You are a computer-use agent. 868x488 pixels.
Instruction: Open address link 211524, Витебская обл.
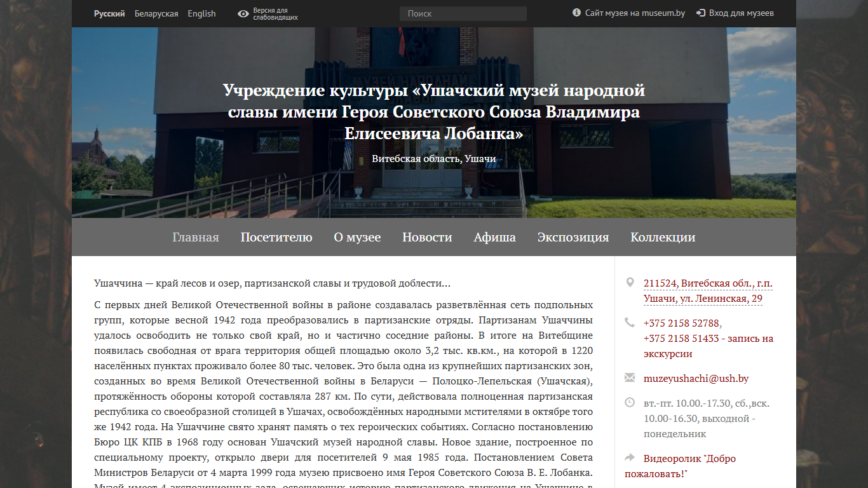tap(708, 291)
